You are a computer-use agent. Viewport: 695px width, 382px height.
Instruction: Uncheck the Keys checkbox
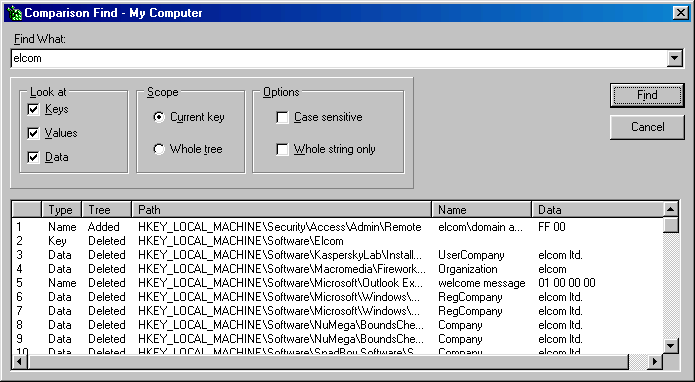[33, 109]
